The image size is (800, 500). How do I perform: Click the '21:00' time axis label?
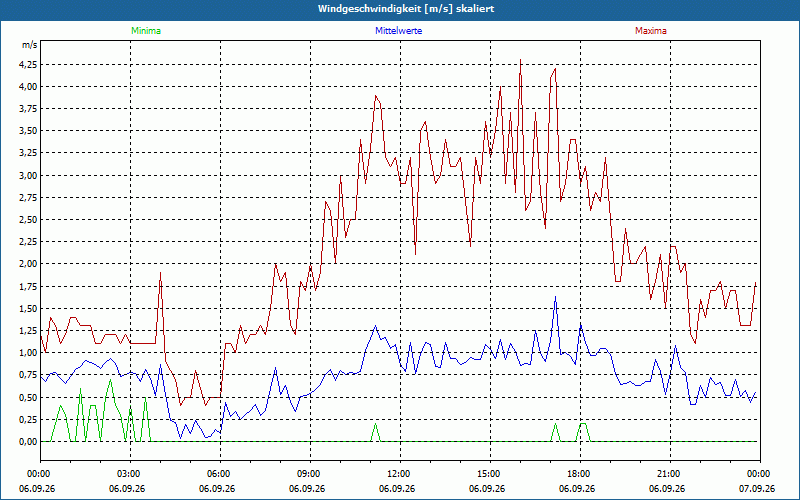pyautogui.click(x=667, y=474)
